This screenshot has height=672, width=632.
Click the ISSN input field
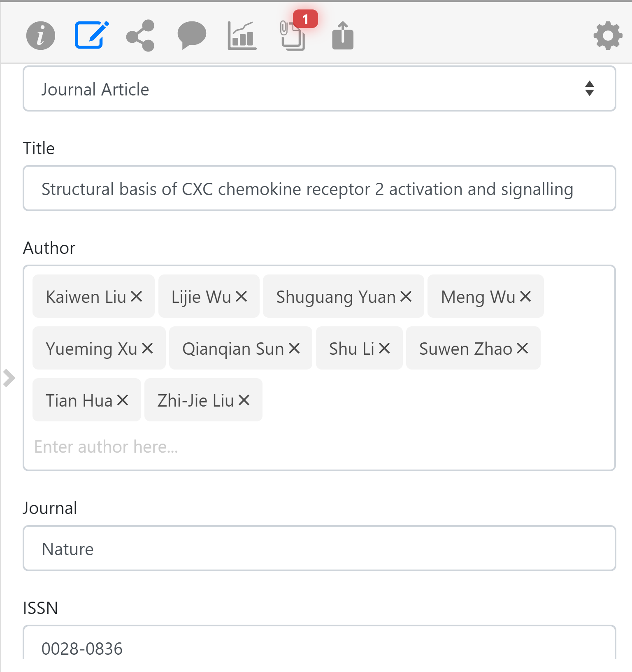[x=319, y=647]
